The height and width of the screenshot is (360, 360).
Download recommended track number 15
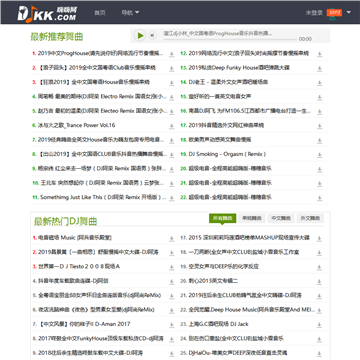pyautogui.click(x=320, y=98)
